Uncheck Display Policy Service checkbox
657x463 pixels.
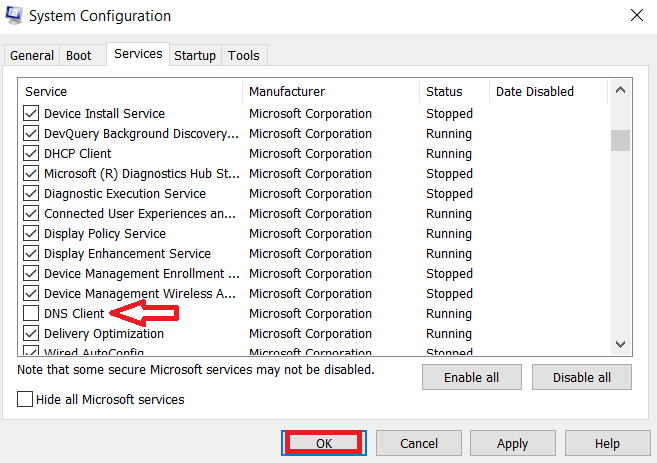click(31, 233)
